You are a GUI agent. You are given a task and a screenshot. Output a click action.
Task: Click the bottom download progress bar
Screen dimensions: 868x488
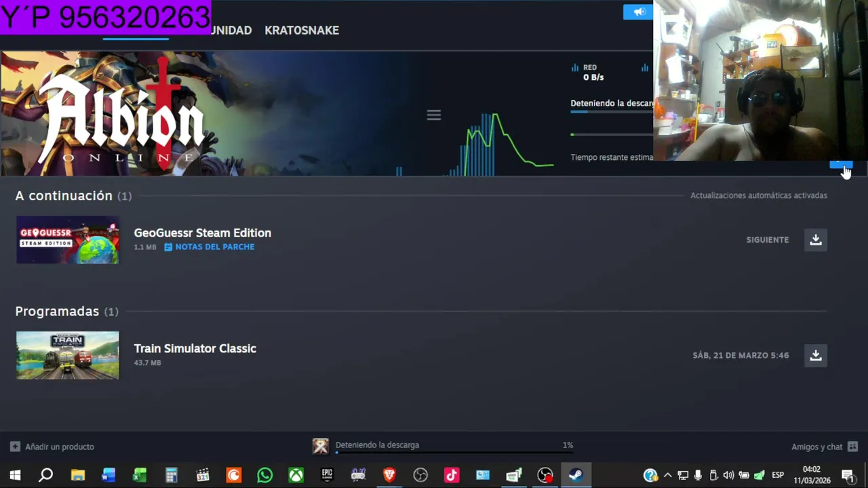point(454,453)
